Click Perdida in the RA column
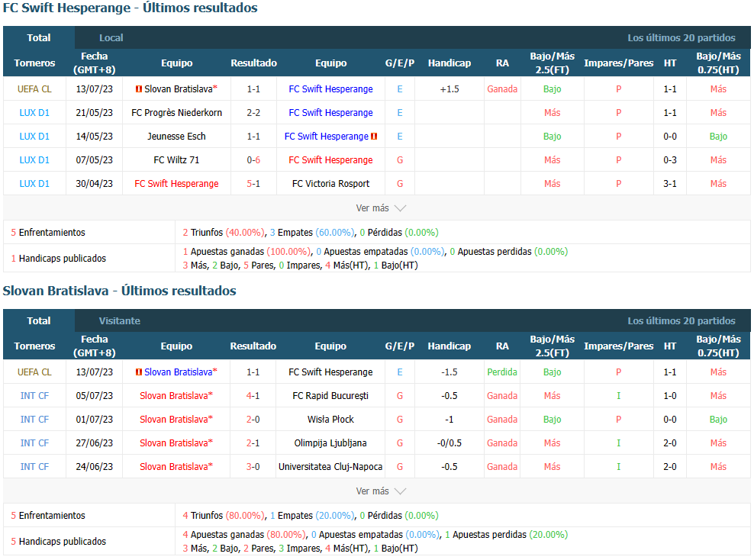 click(x=502, y=372)
